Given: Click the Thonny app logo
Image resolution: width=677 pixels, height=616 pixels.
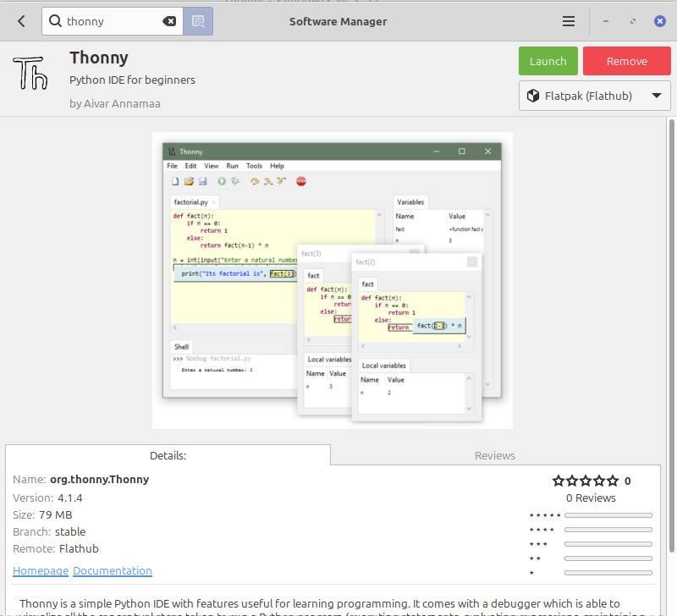Looking at the screenshot, I should click(30, 73).
